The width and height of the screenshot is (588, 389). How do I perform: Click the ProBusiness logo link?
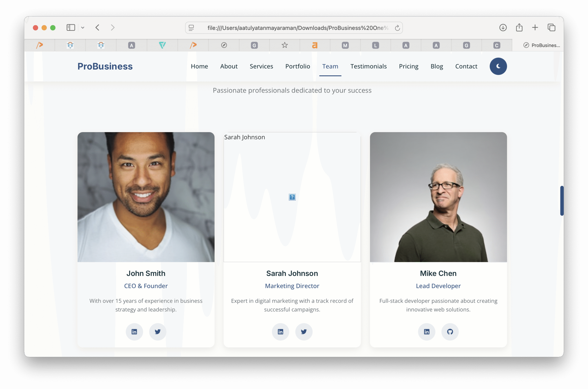[x=105, y=66]
